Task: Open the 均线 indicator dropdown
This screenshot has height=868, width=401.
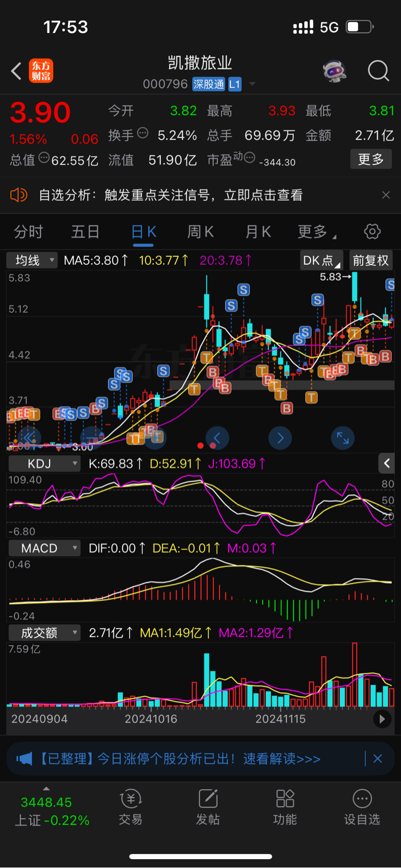Action: (x=32, y=260)
